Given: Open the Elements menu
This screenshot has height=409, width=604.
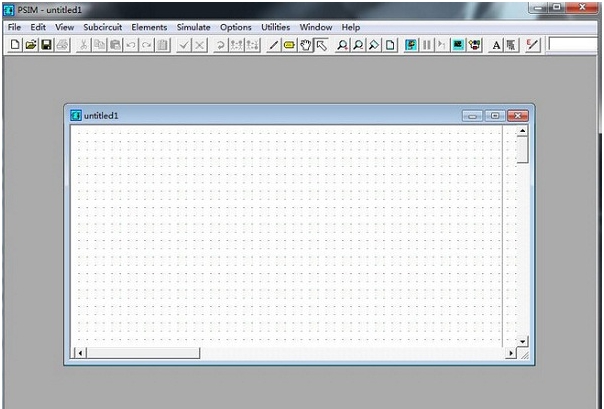Looking at the screenshot, I should point(149,27).
